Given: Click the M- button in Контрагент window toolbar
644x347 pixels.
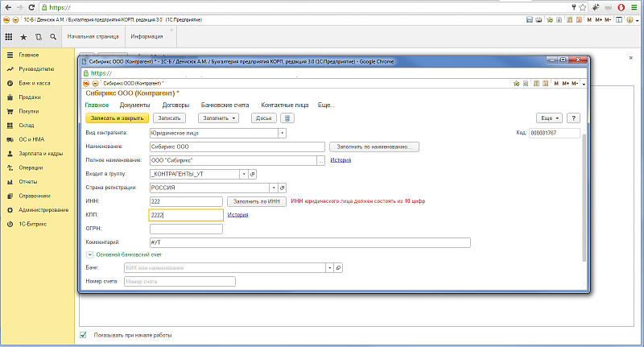Looking at the screenshot, I should tap(575, 84).
